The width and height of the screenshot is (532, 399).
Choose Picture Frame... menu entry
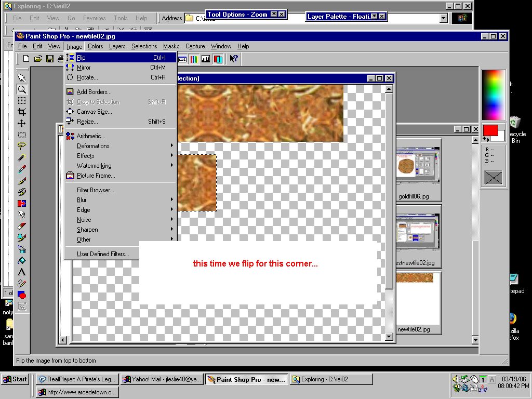[121, 176]
